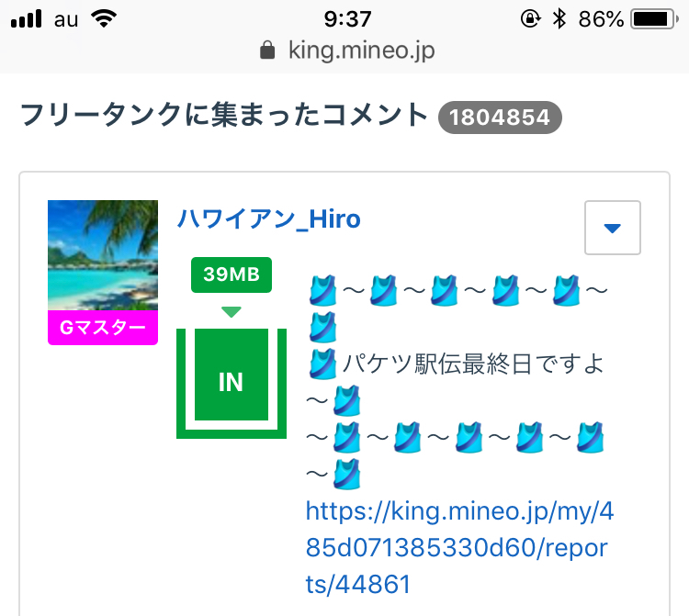This screenshot has width=689, height=616.
Task: Open the king.mineo.jp reports link
Action: [459, 546]
